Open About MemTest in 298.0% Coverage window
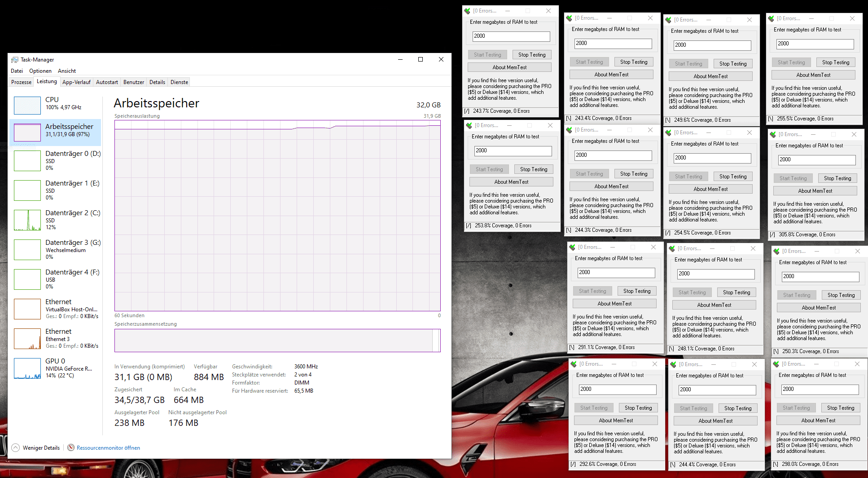Image resolution: width=868 pixels, height=478 pixels. 818,420
